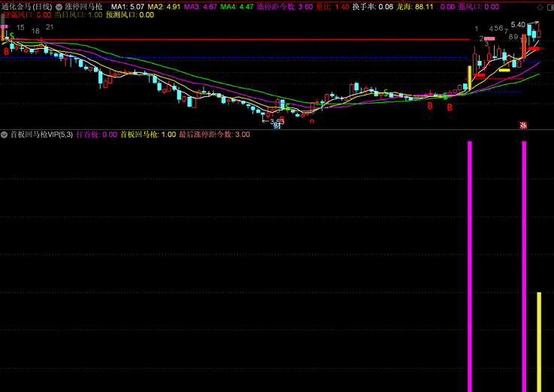
Task: Click 打首板: 0.00 label
Action: pyautogui.click(x=96, y=134)
